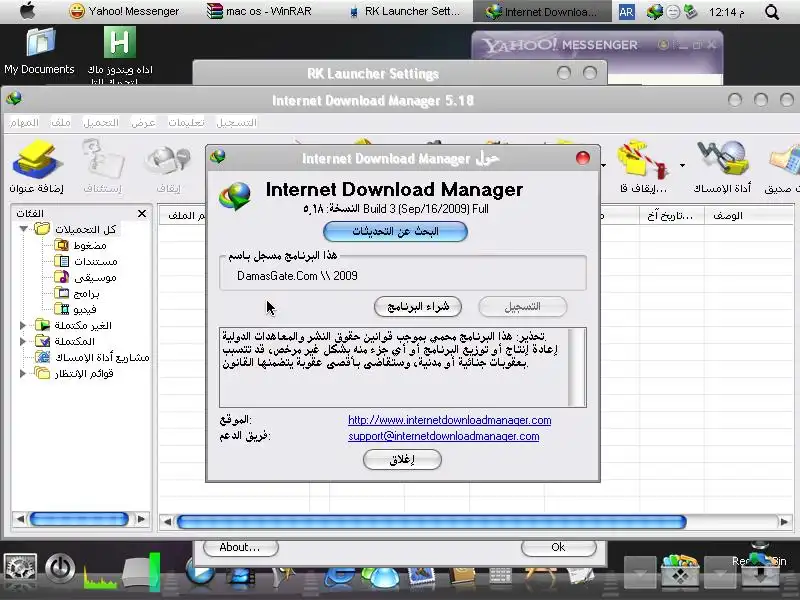
Task: Click the Stop (إيقاف) globe toolbar icon
Action: [x=168, y=161]
